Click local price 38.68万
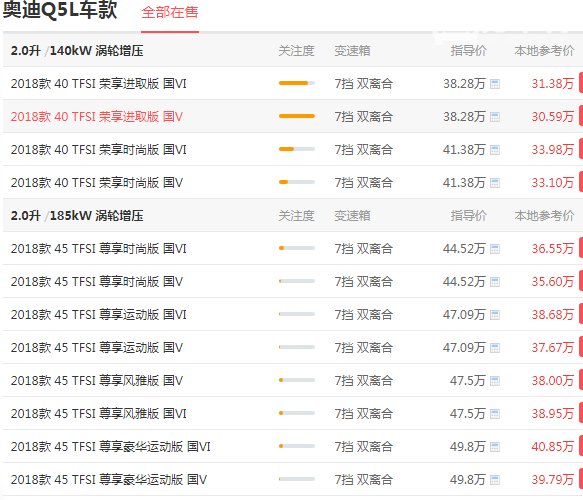 coord(553,314)
